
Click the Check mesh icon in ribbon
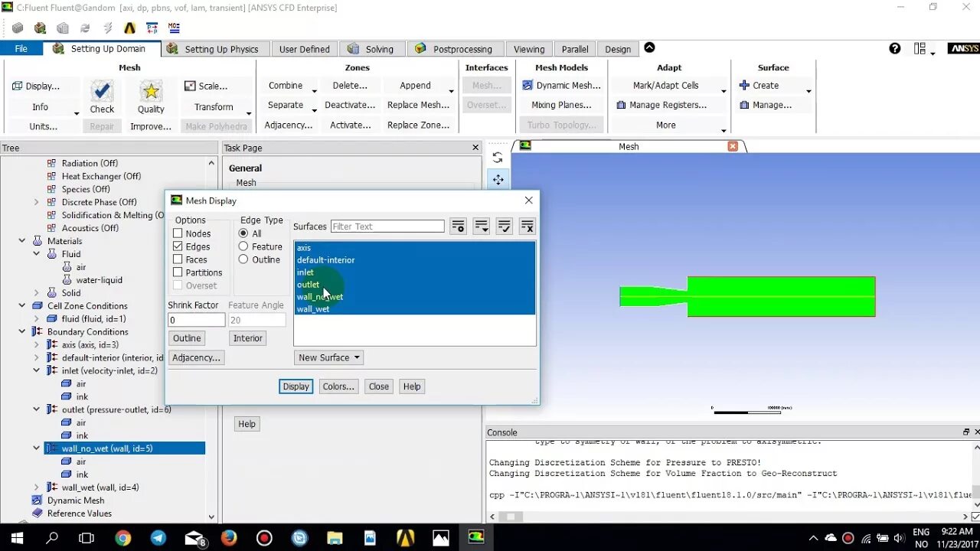point(102,91)
